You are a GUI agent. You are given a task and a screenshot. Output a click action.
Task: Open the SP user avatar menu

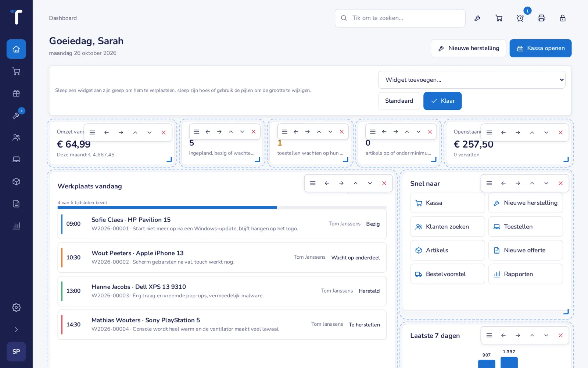click(16, 351)
